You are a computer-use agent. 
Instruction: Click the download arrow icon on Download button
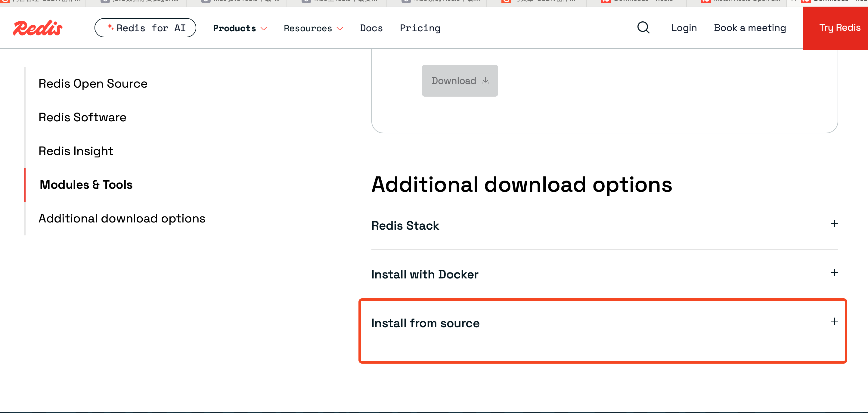point(485,81)
